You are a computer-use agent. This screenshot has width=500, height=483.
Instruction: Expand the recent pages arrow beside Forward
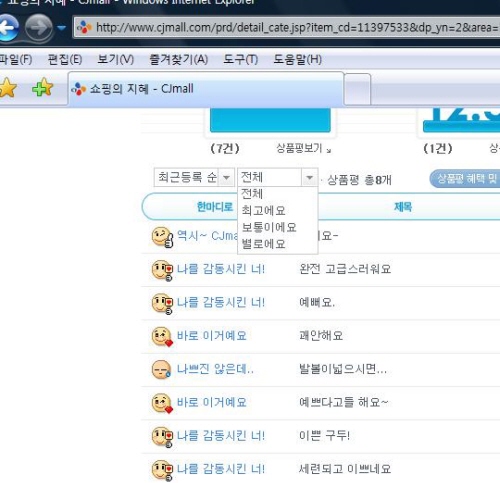pyautogui.click(x=61, y=28)
